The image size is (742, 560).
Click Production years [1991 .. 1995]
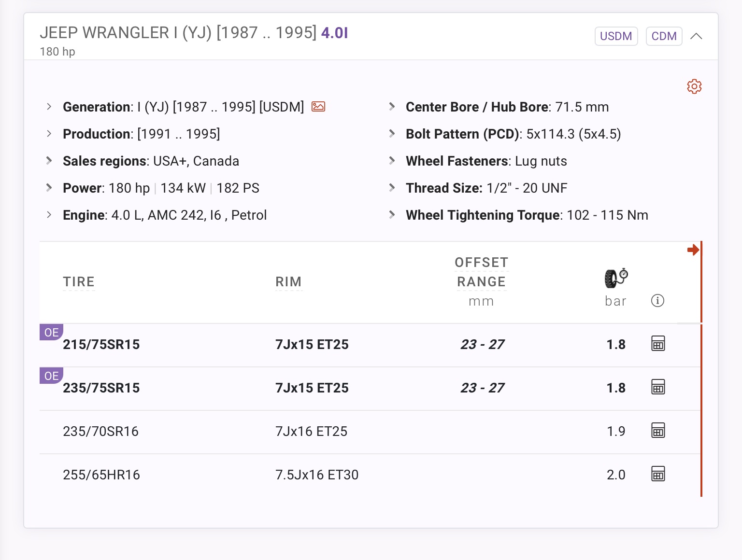179,134
